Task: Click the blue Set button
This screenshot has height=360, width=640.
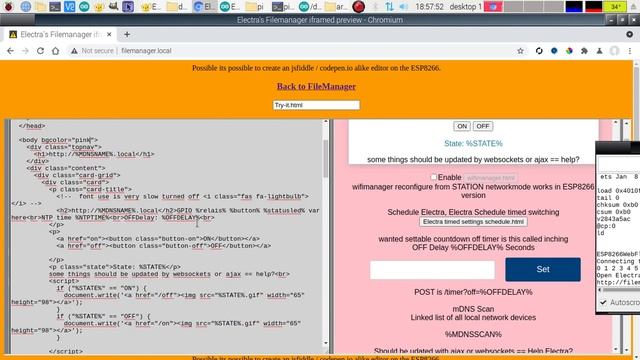Action: [543, 269]
